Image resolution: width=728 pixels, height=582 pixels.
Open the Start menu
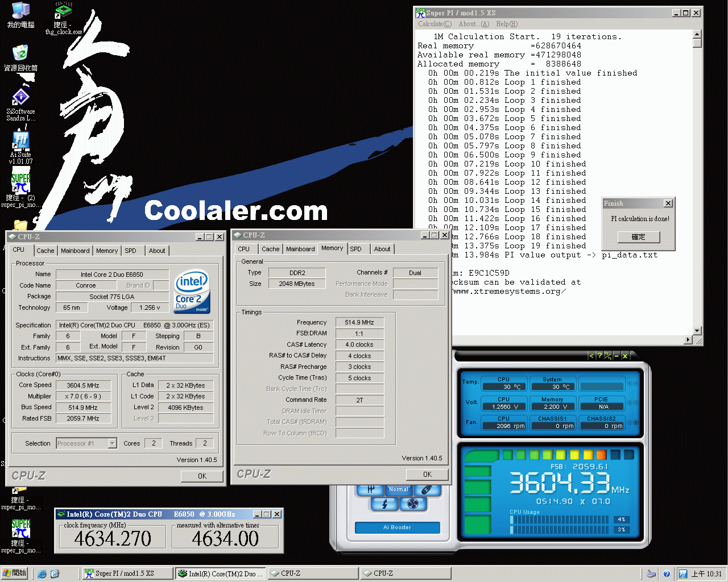(x=15, y=573)
